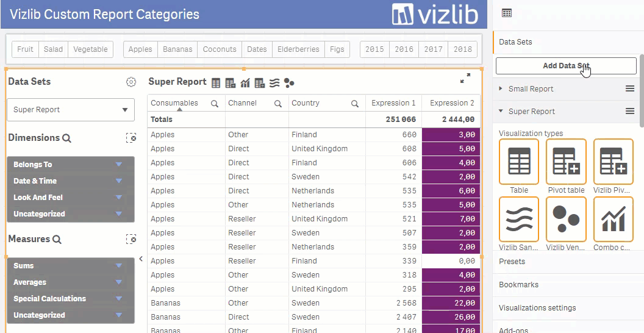Search Measures with magnifier icon

pyautogui.click(x=57, y=240)
